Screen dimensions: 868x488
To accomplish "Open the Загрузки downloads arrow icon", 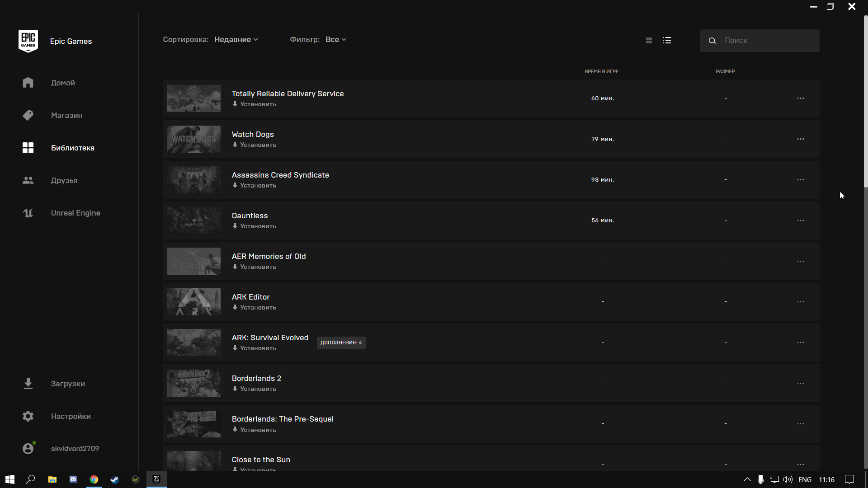I will [x=28, y=384].
